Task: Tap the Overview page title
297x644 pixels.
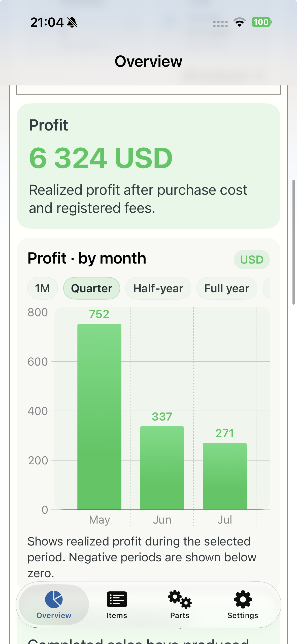Action: pyautogui.click(x=148, y=61)
